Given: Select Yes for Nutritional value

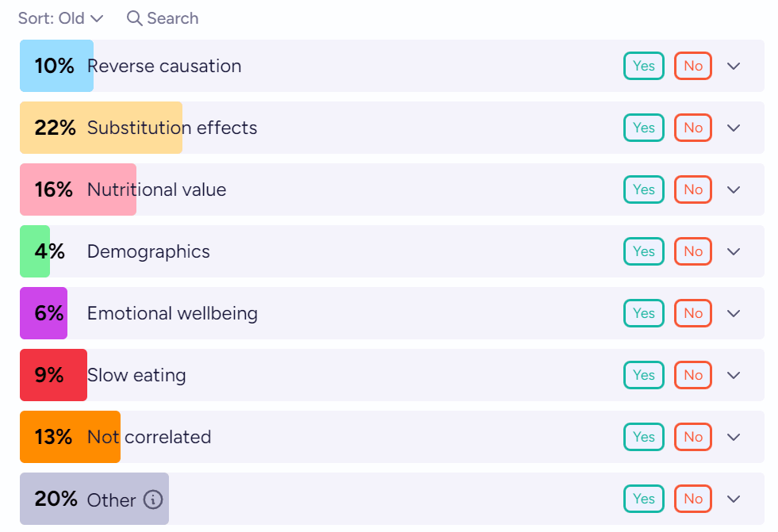Looking at the screenshot, I should tap(643, 189).
